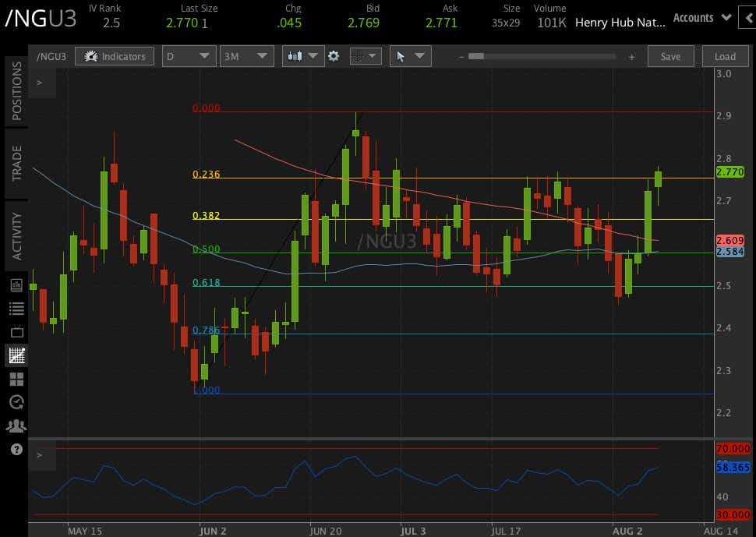Select the crosshair tool icon in toolbar
Screen dimensions: 756x537
[358, 56]
